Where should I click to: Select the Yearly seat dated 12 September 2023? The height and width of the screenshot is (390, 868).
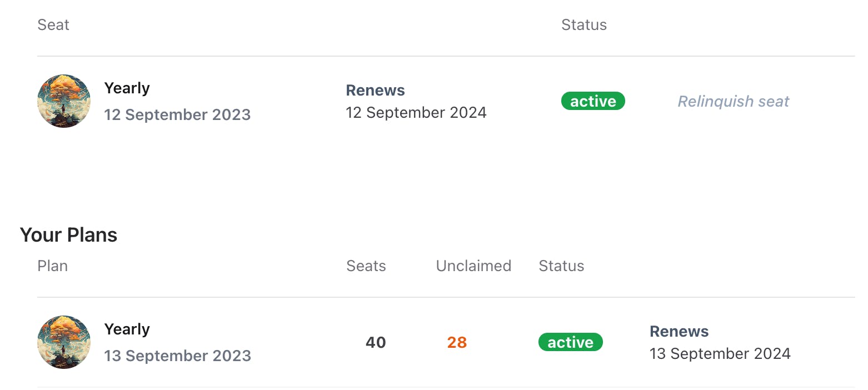coord(127,88)
